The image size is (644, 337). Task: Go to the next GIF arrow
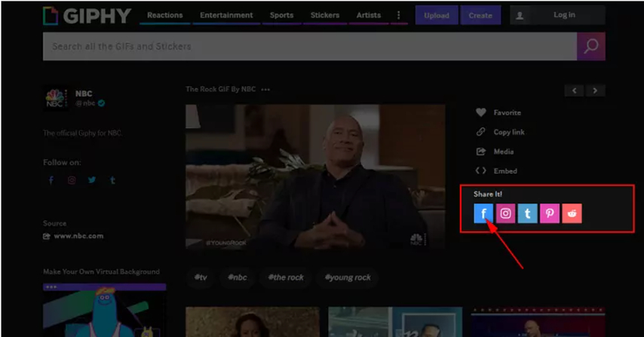tap(595, 90)
